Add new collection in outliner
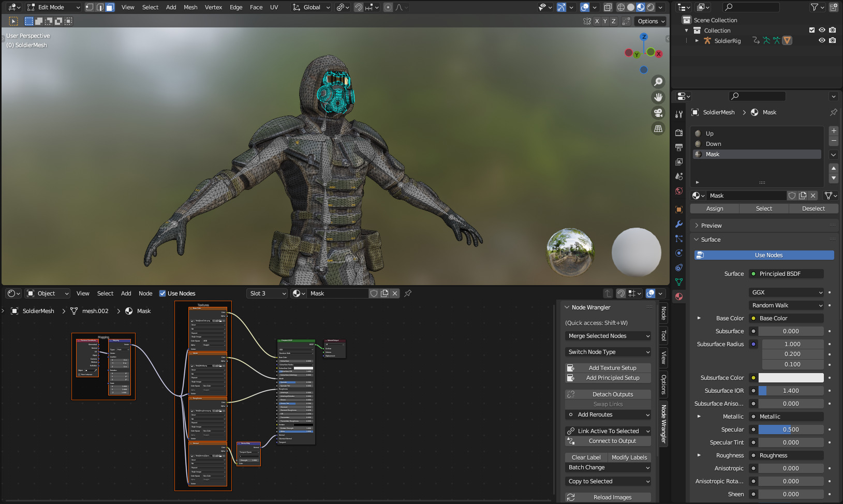843x504 pixels. click(834, 7)
